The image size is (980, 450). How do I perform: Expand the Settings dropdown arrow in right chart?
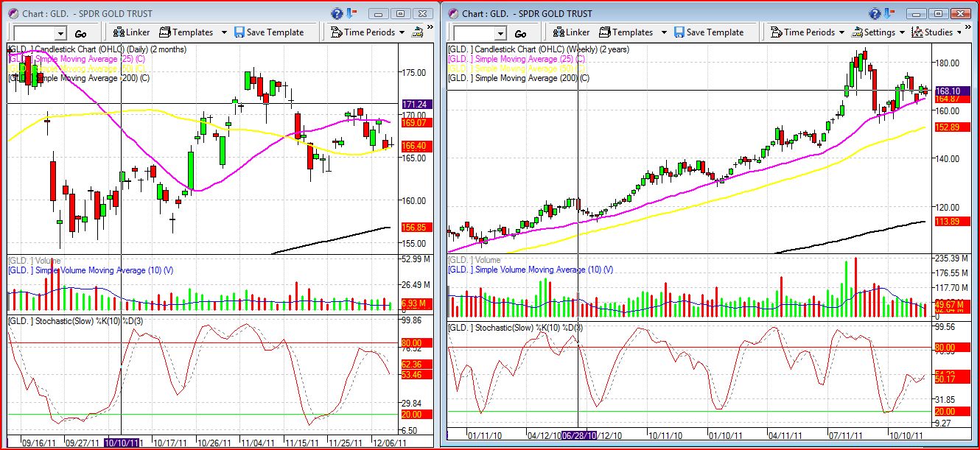pyautogui.click(x=903, y=32)
